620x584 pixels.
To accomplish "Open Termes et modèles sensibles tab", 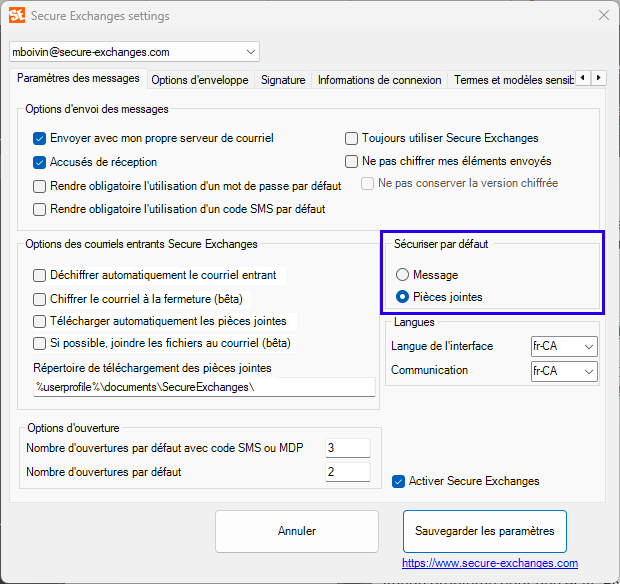I will coord(514,80).
